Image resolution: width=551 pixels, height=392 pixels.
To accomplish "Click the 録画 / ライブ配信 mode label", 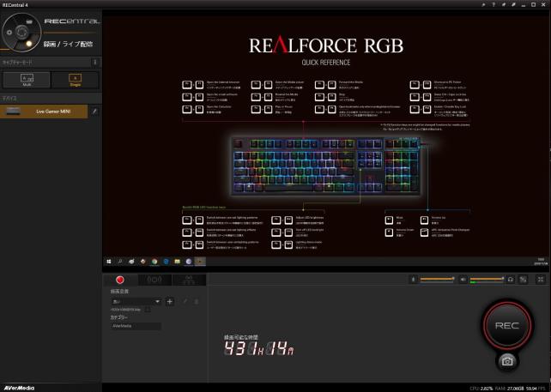I will click(68, 45).
